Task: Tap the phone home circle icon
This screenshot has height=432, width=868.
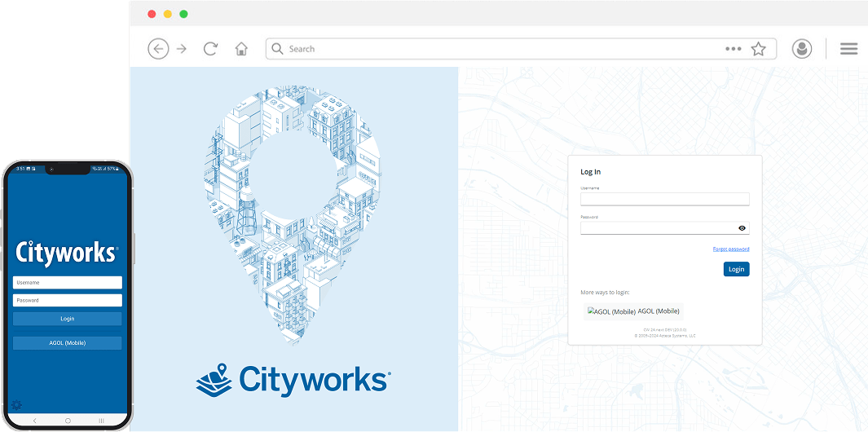Action: (x=68, y=421)
